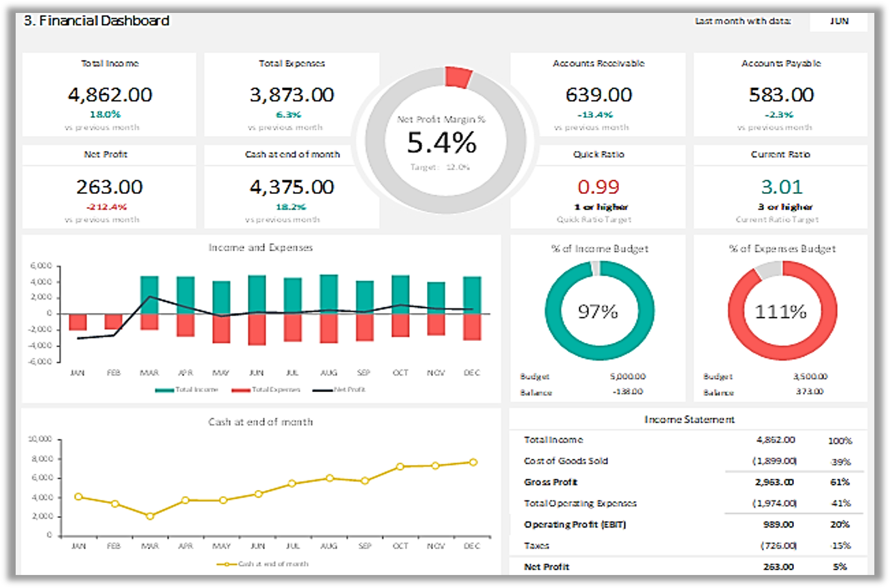
Task: Click the 97% income budget donut center
Action: [598, 312]
